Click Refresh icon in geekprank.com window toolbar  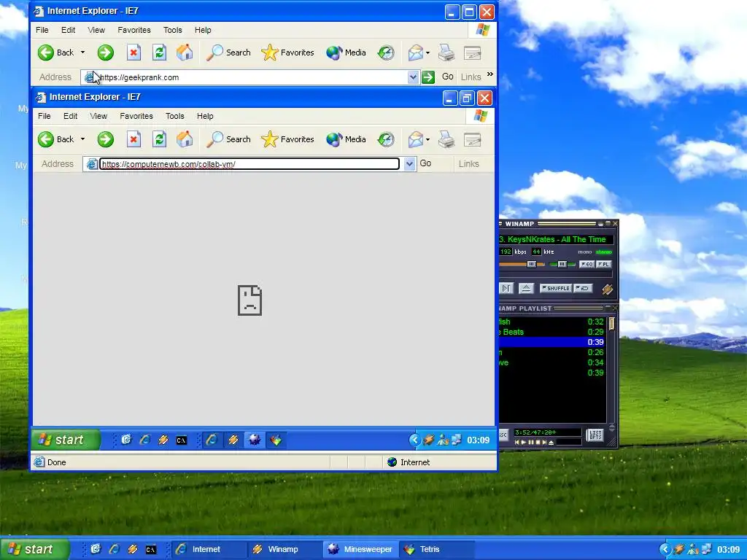(159, 52)
